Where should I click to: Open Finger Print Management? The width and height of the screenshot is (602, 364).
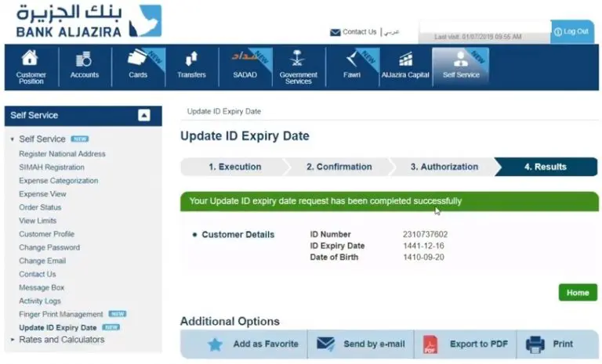[61, 315]
